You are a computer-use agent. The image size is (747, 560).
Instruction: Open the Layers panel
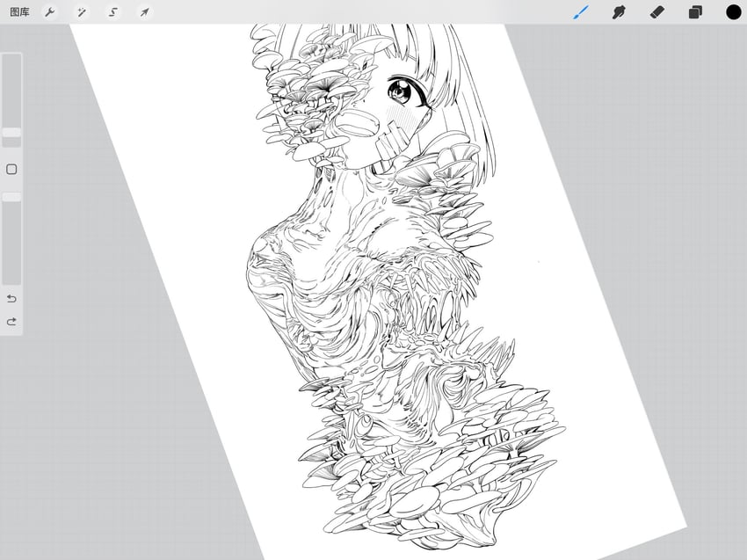coord(695,12)
